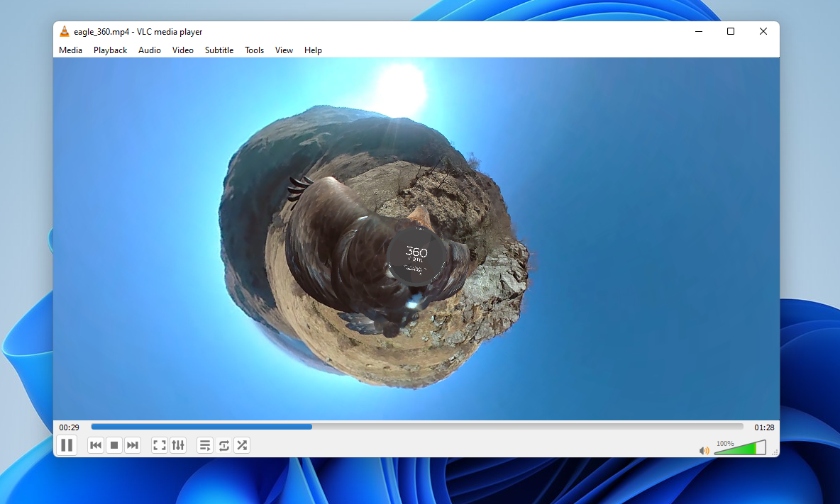Stop playback of eagle_360.mp4
This screenshot has width=840, height=504.
pos(114,445)
